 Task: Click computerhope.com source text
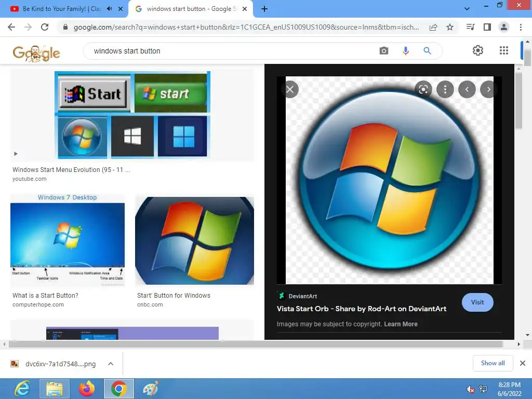(x=38, y=304)
